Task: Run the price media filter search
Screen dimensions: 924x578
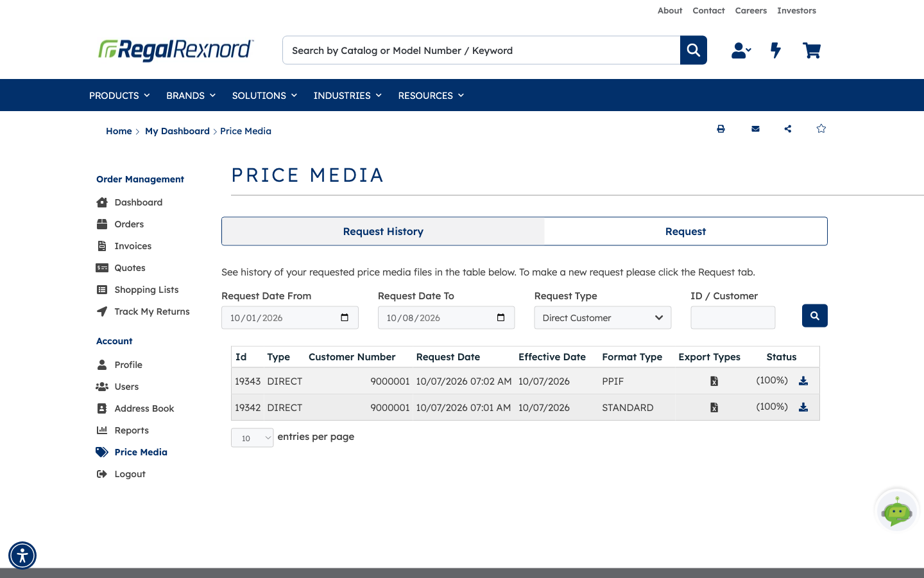Action: (814, 315)
